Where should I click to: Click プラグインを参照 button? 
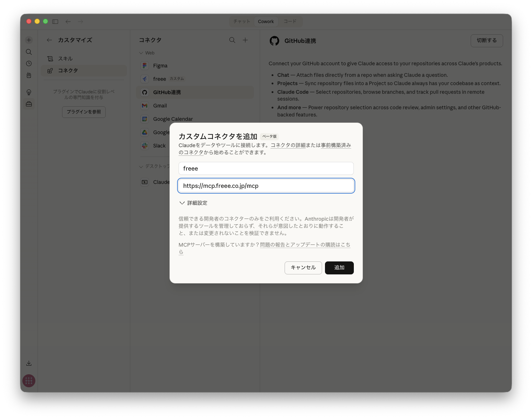(x=84, y=112)
